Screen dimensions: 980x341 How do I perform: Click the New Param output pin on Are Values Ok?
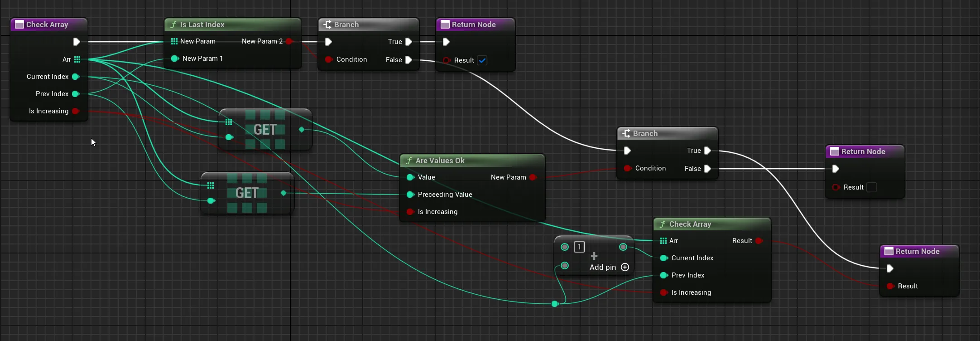533,177
